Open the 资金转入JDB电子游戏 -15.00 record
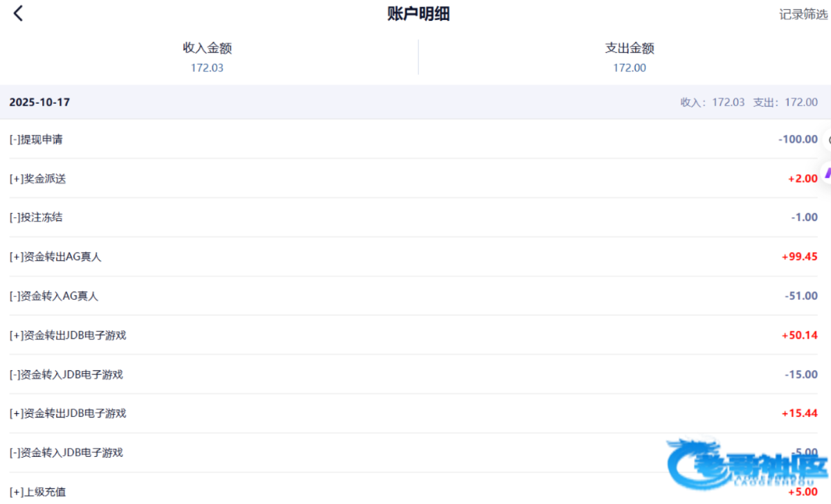This screenshot has height=504, width=831. click(x=66, y=375)
